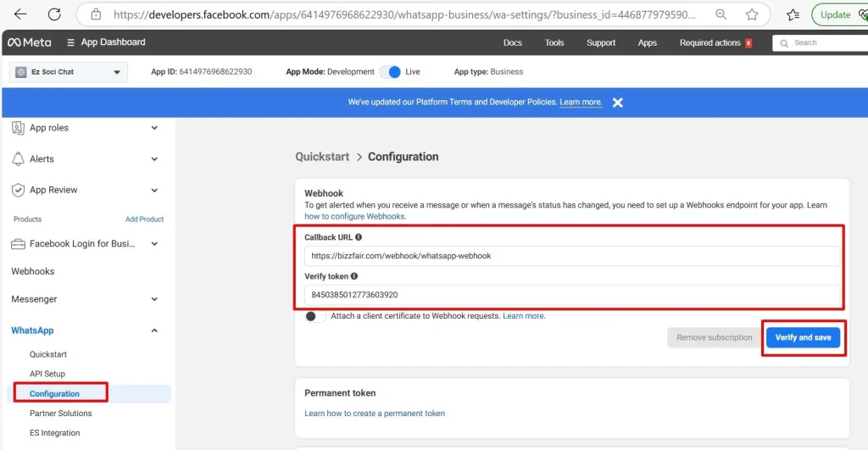The image size is (868, 450).
Task: Expand the Alerts section
Action: 154,158
